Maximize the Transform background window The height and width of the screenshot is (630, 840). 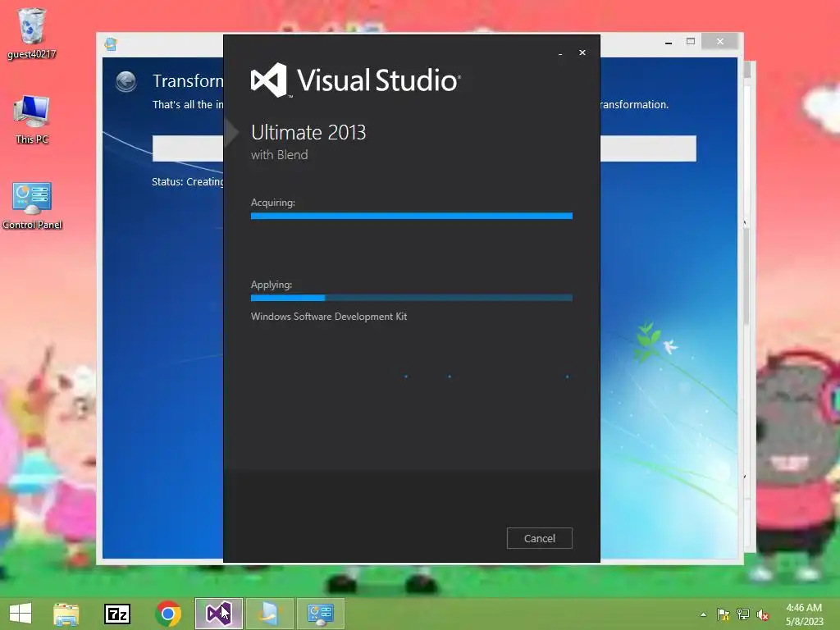[691, 41]
